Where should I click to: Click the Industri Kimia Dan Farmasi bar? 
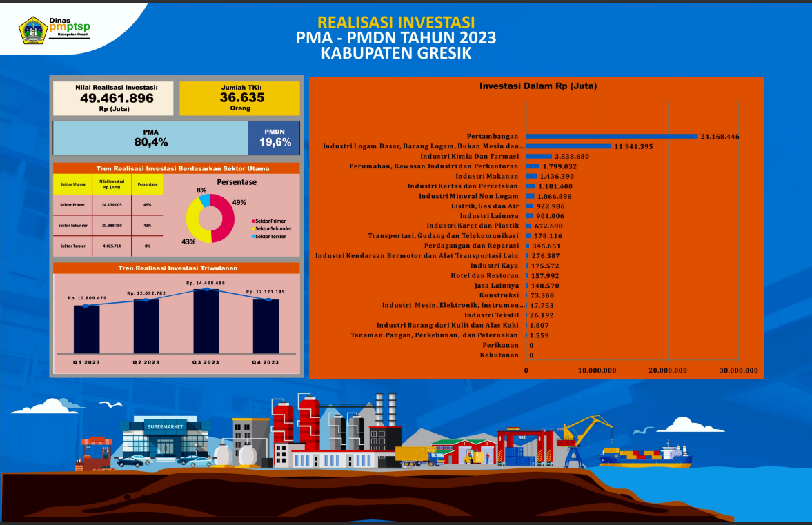[x=539, y=157]
